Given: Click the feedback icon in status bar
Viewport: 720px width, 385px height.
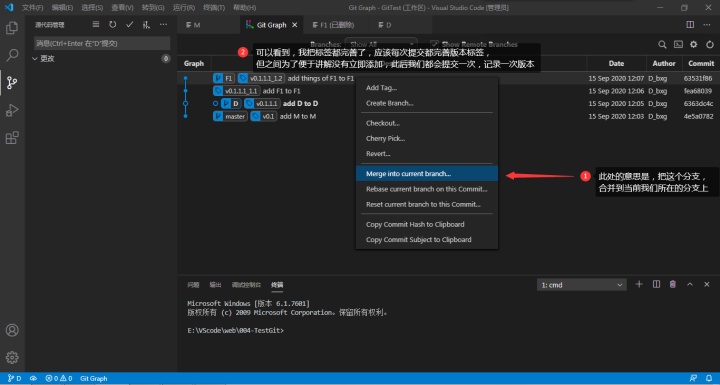Looking at the screenshot, I should pyautogui.click(x=693, y=378).
